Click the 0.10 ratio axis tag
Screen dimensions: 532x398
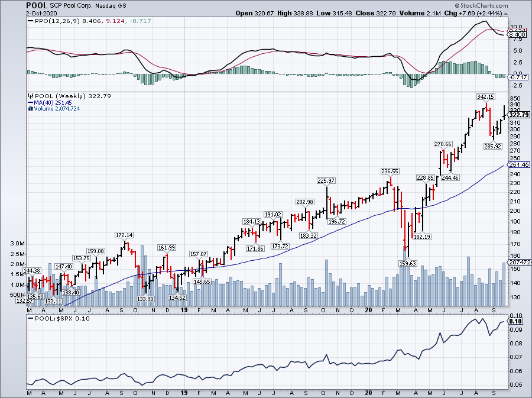pos(516,321)
